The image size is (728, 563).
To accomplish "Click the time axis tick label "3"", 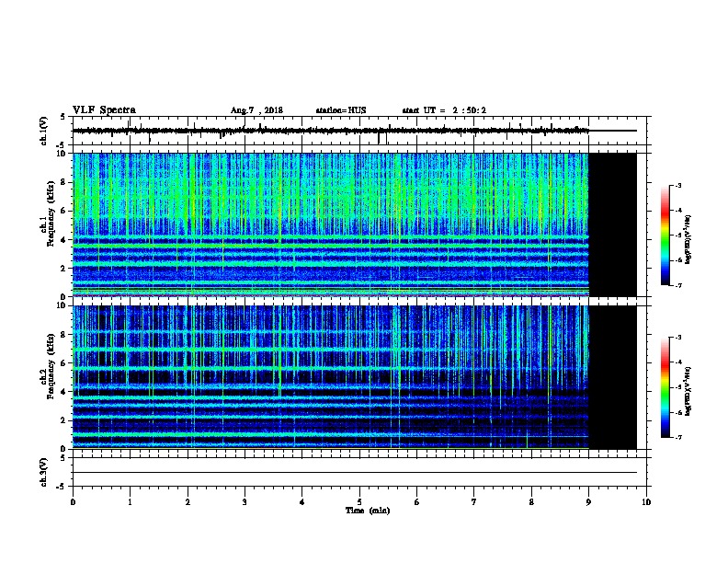I will pos(245,502).
